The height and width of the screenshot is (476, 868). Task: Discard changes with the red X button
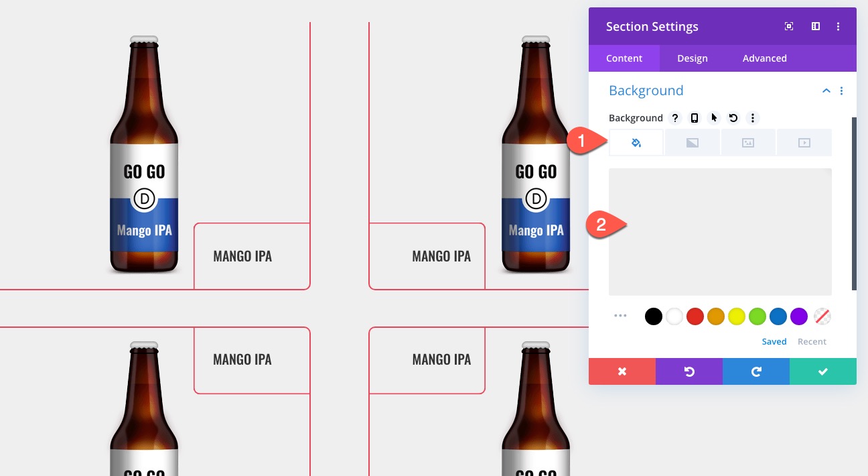point(622,371)
